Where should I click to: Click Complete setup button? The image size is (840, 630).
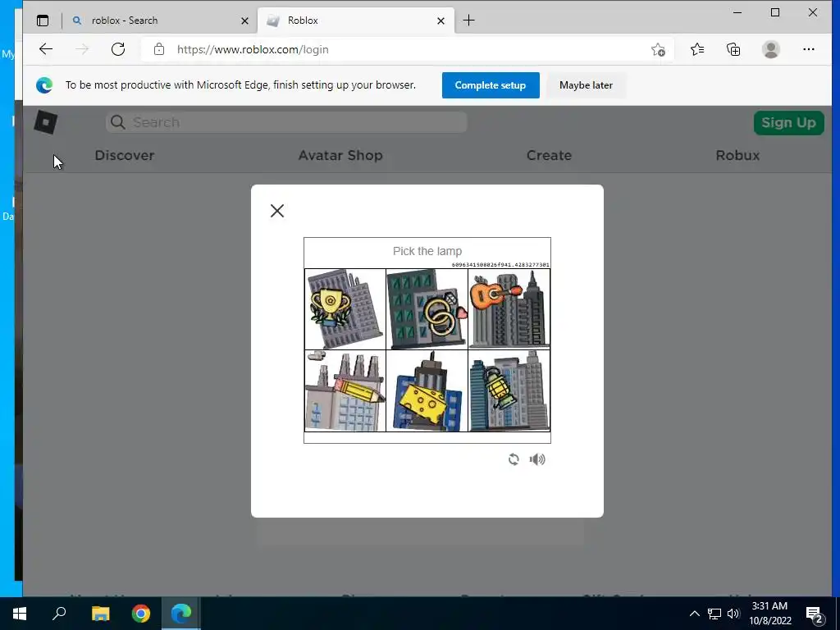[x=491, y=85]
